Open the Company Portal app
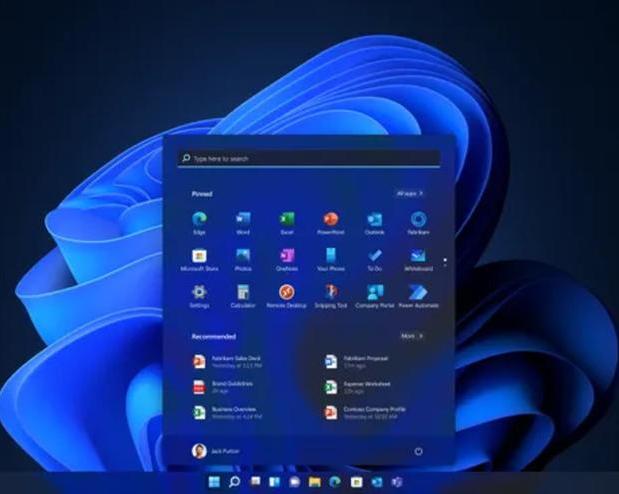 pos(375,297)
